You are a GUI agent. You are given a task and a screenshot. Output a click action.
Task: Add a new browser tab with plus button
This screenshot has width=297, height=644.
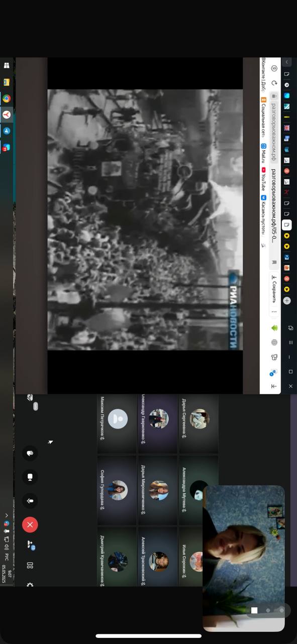pyautogui.click(x=287, y=300)
